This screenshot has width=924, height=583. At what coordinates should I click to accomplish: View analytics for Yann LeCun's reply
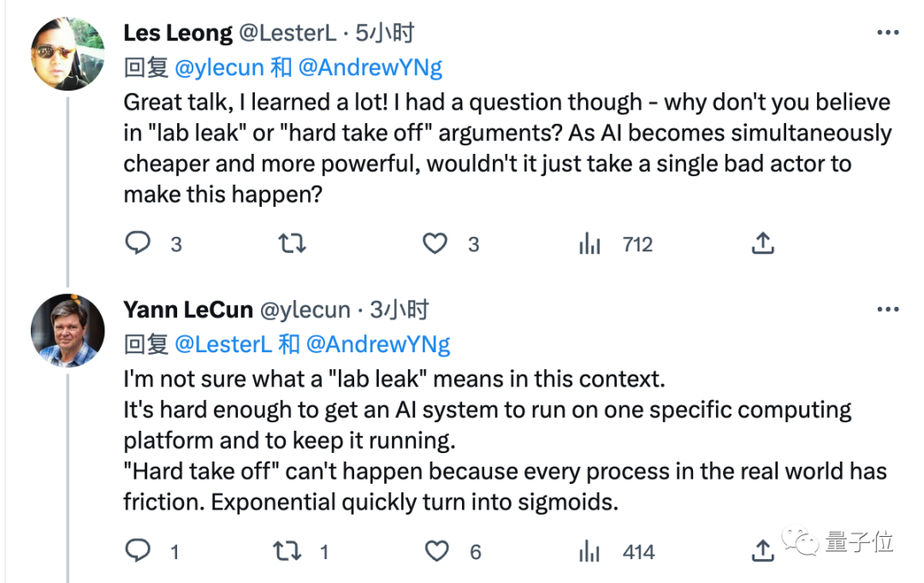[x=590, y=552]
